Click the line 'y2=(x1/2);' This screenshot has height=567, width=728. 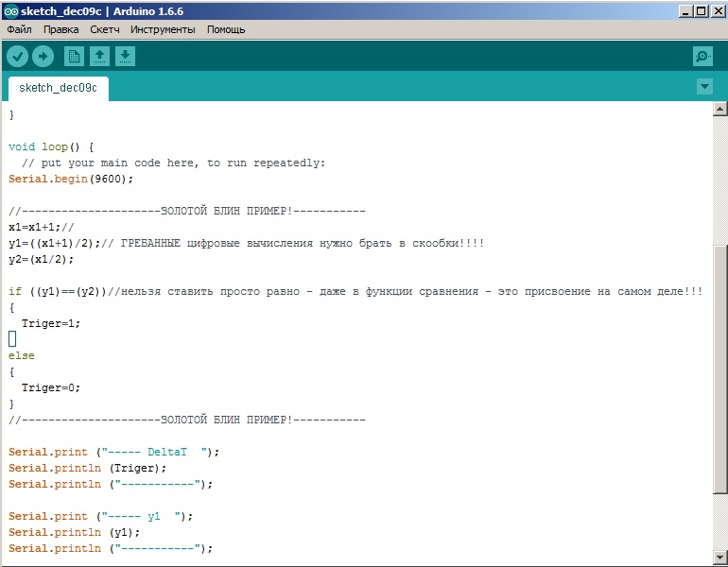(41, 259)
